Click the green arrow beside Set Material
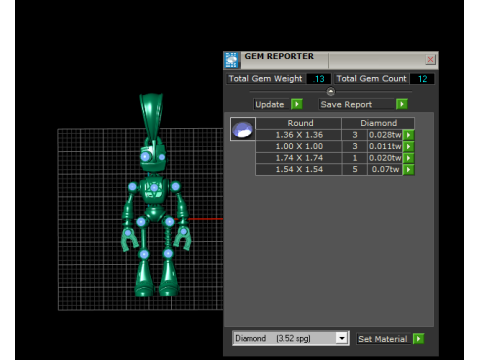480x360 pixels. pos(418,339)
